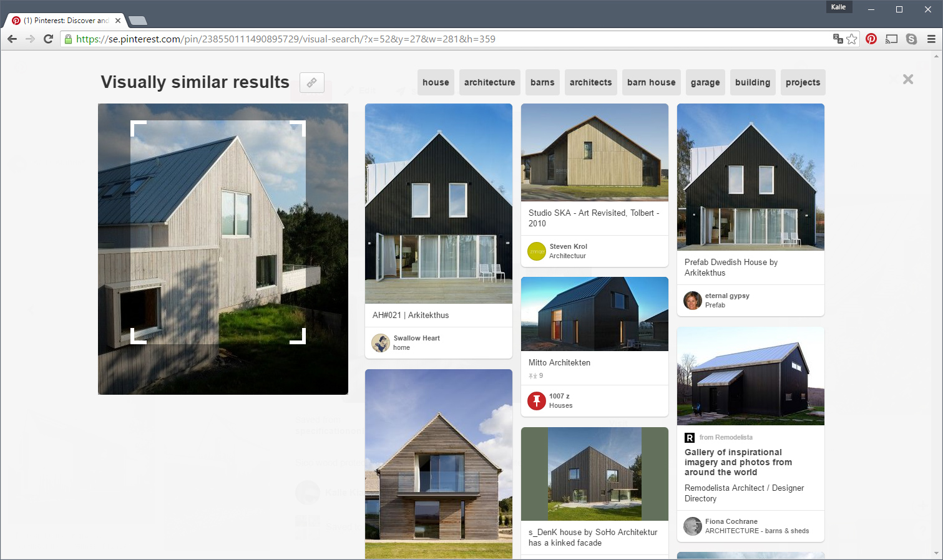Click the bottom-right crop handle of selection
The width and height of the screenshot is (943, 560).
[298, 336]
